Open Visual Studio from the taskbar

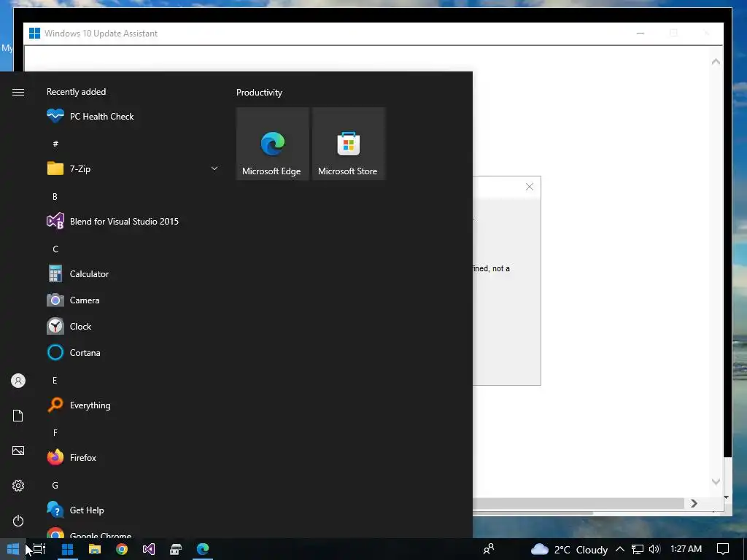click(x=149, y=549)
